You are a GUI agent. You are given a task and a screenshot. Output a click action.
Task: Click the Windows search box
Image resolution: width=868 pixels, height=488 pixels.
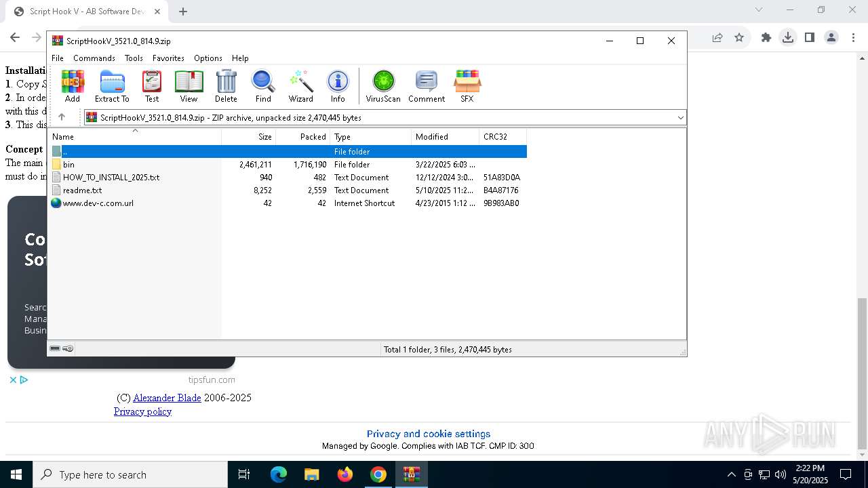[130, 474]
